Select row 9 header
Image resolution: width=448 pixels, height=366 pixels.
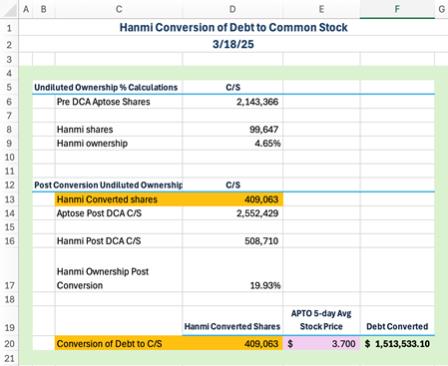(9, 144)
